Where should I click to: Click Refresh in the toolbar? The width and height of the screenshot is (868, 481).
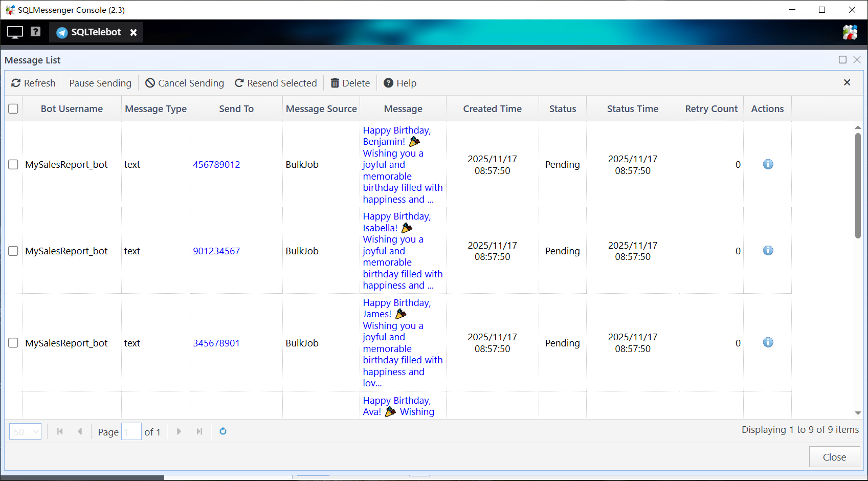[33, 83]
